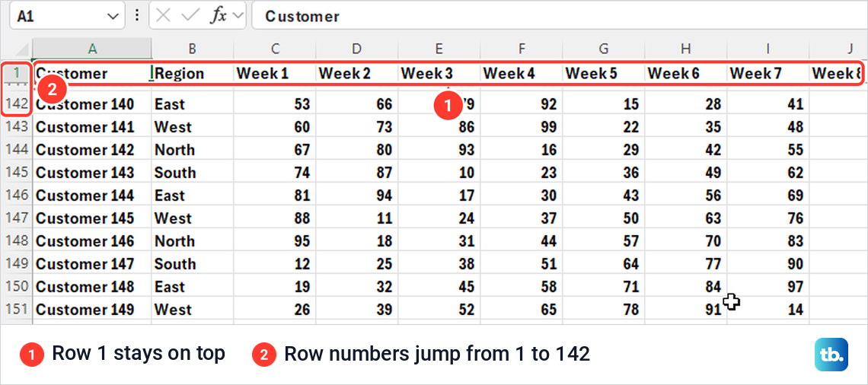The height and width of the screenshot is (385, 868).
Task: Click Week 3 value 93 for Customer 142
Action: 439,149
